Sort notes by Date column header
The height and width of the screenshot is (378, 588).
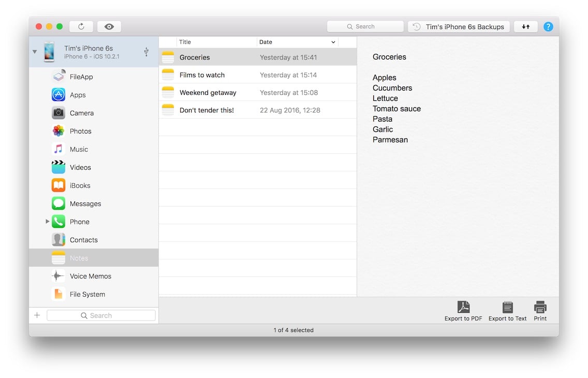[x=298, y=42]
